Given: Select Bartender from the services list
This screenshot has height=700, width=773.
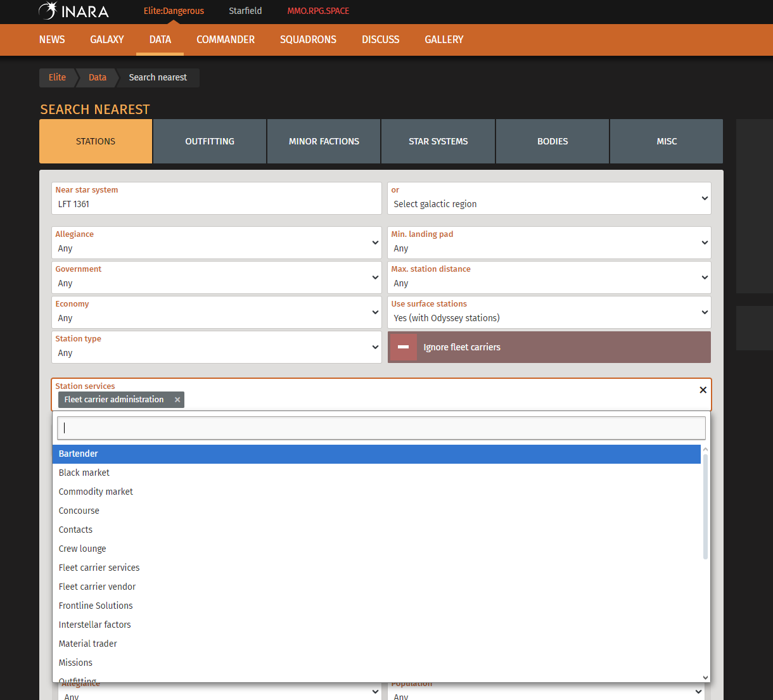Looking at the screenshot, I should coord(376,454).
